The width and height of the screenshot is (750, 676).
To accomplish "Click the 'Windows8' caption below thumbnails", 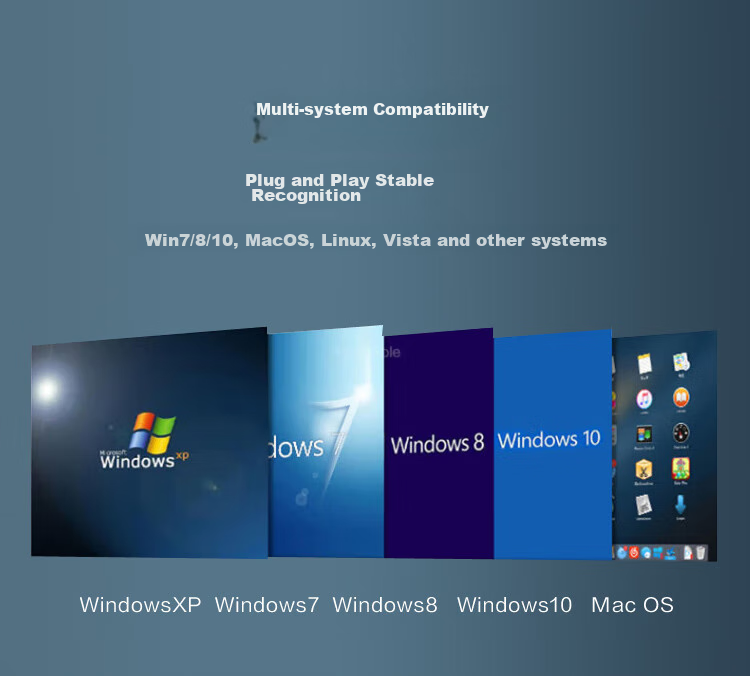I will (385, 605).
